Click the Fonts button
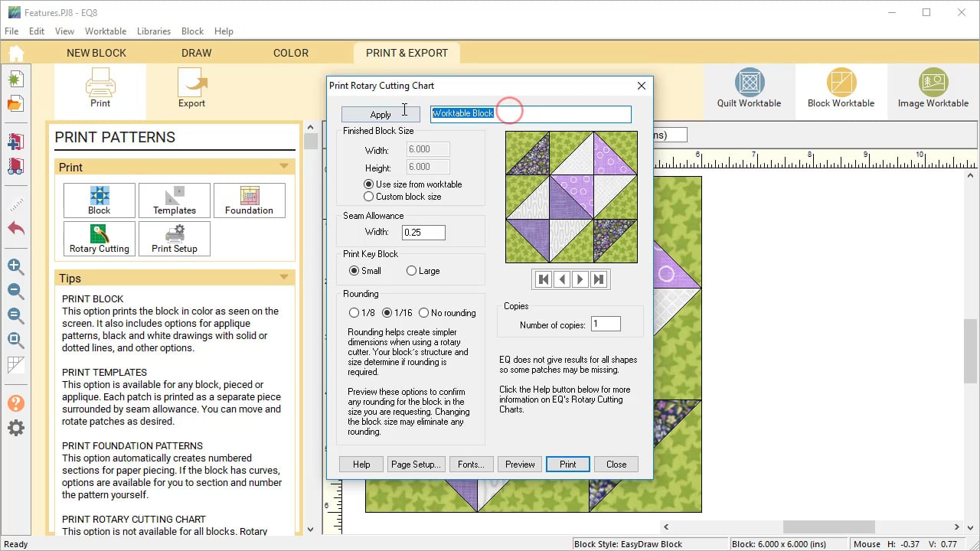The width and height of the screenshot is (980, 551). 471,465
